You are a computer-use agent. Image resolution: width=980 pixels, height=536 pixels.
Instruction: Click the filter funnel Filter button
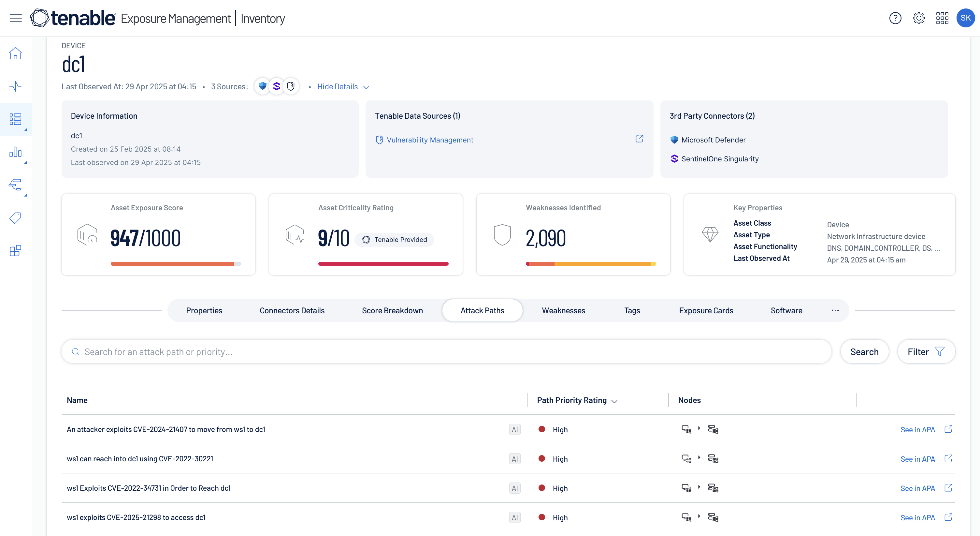926,351
